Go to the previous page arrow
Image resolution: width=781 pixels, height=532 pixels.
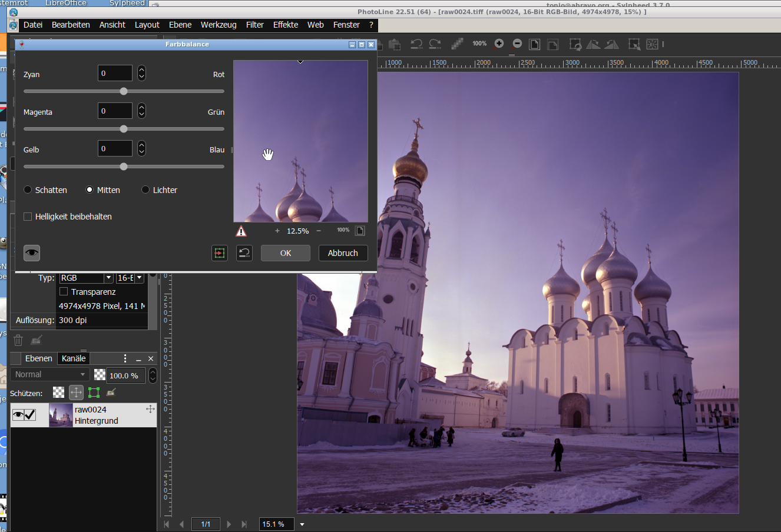[x=181, y=524]
